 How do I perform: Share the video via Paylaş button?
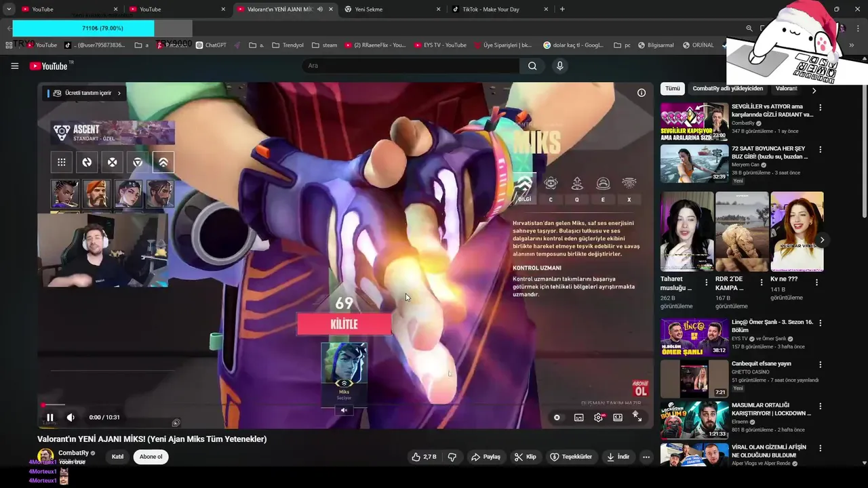pyautogui.click(x=486, y=457)
